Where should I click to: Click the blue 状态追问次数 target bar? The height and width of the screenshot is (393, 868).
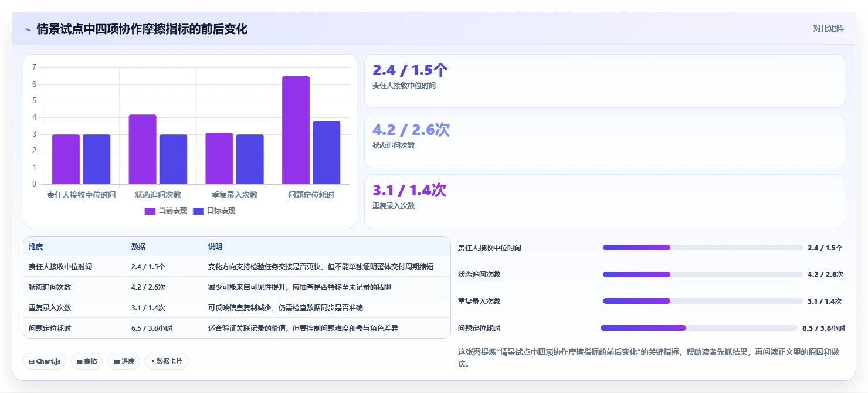pos(173,160)
